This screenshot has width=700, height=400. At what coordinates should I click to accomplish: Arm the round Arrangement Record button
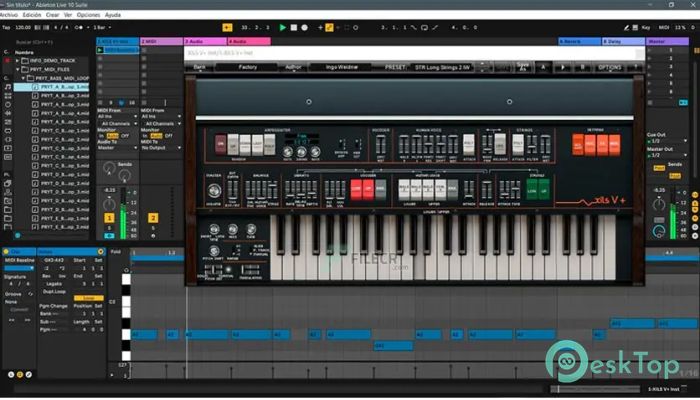304,28
